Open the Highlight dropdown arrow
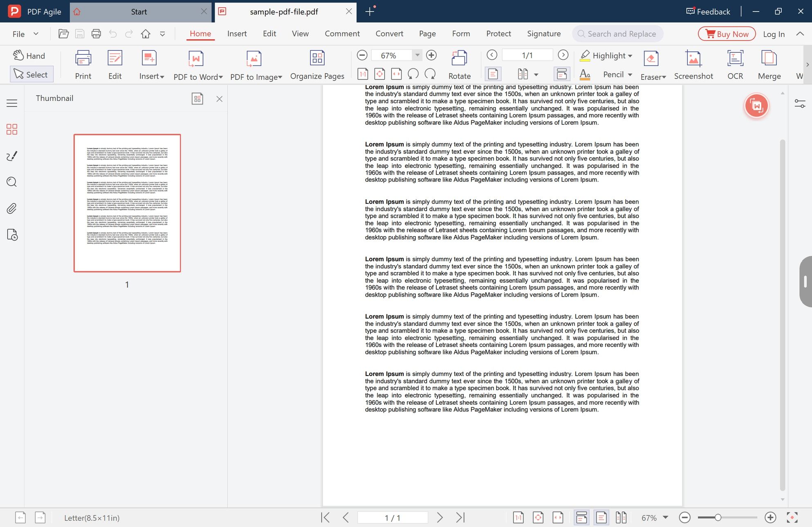Image resolution: width=812 pixels, height=527 pixels. 630,56
